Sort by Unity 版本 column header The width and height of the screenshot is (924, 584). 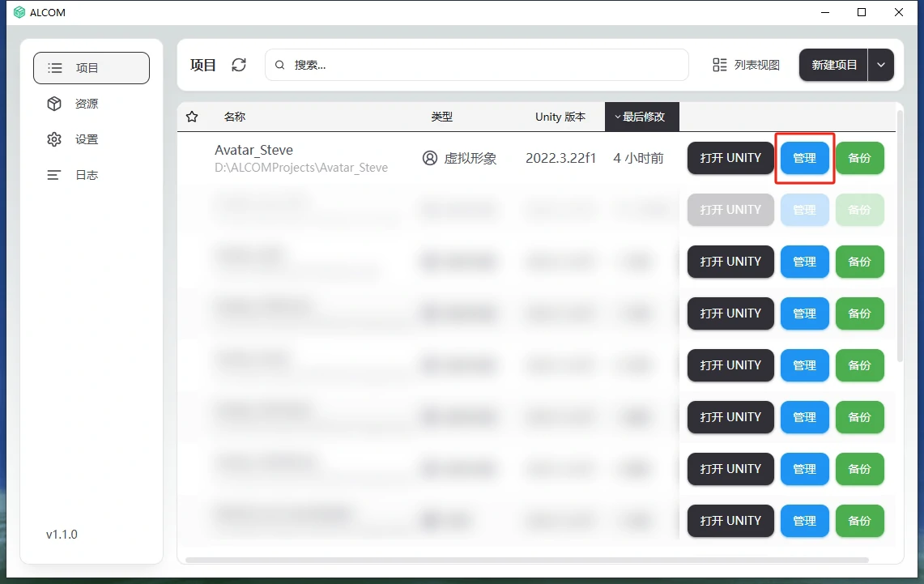560,117
